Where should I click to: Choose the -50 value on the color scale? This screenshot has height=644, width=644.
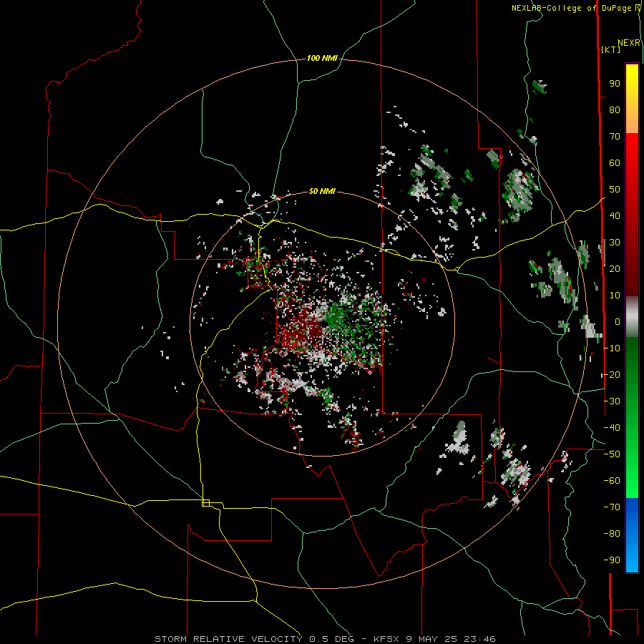[612, 454]
